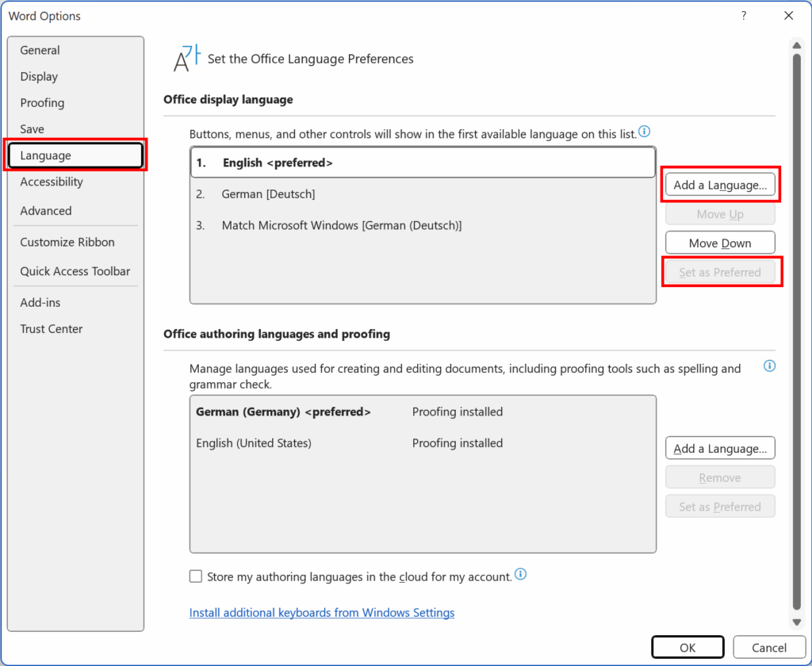This screenshot has width=812, height=666.
Task: Enable storing authoring languages in the cloud
Action: coord(195,576)
